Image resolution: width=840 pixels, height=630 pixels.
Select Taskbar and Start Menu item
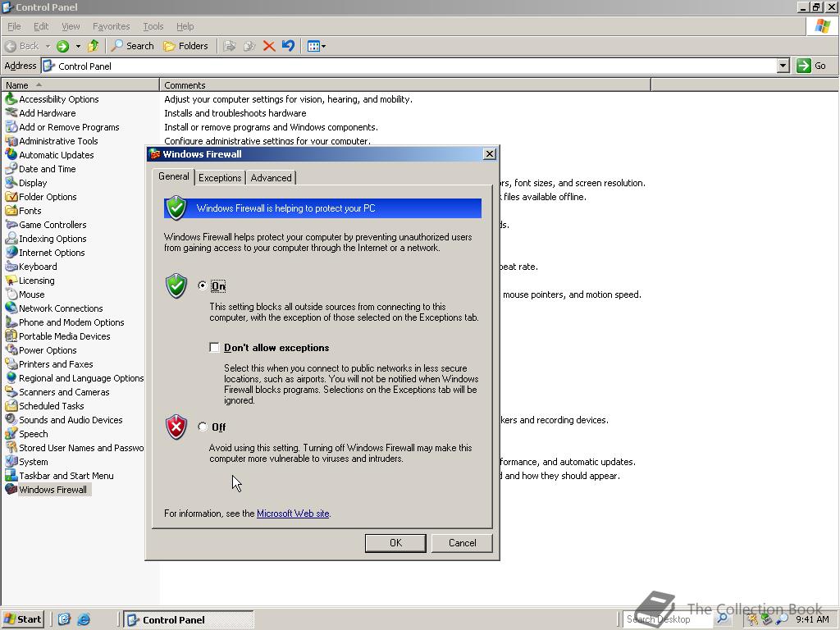coord(66,476)
